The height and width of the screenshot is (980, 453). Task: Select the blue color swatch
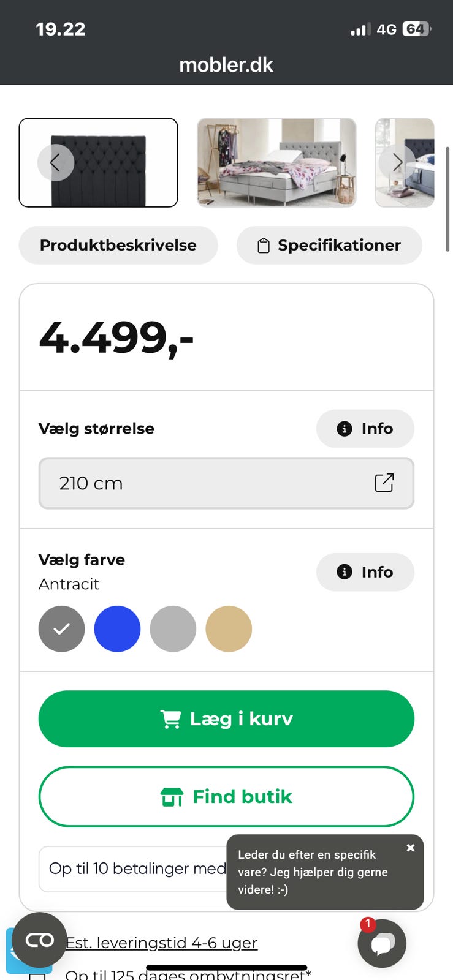(x=117, y=629)
